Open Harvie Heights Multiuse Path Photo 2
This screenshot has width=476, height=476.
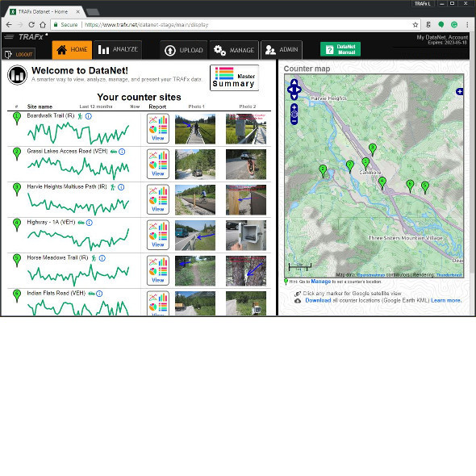click(246, 200)
